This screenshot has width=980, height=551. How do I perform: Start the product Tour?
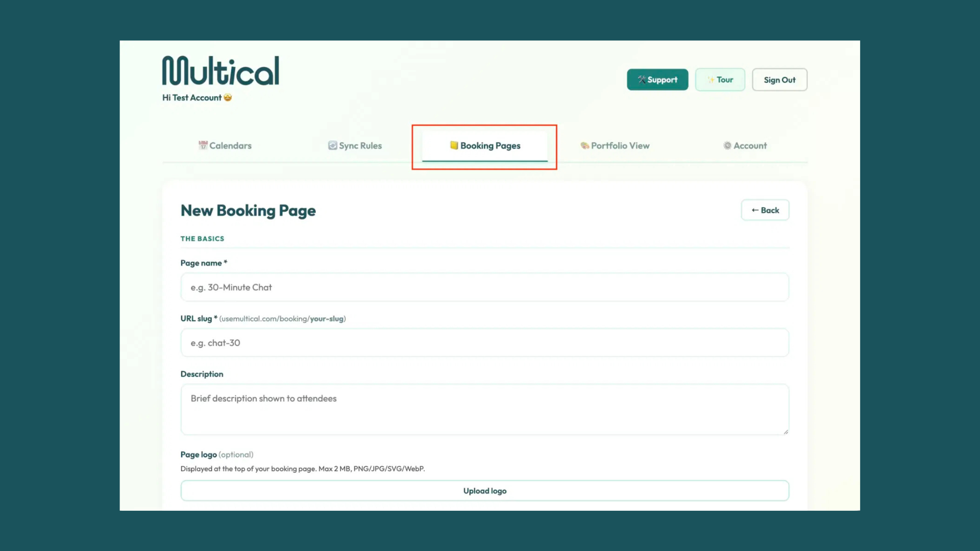point(720,80)
